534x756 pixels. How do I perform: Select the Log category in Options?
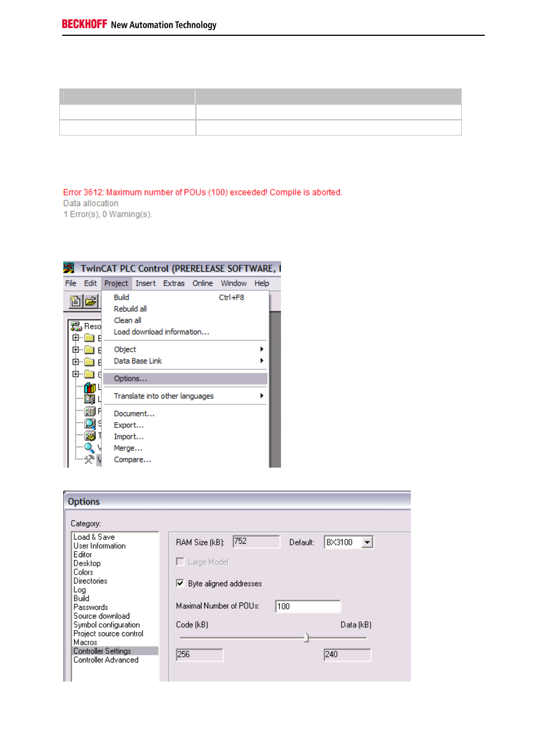tap(115, 590)
